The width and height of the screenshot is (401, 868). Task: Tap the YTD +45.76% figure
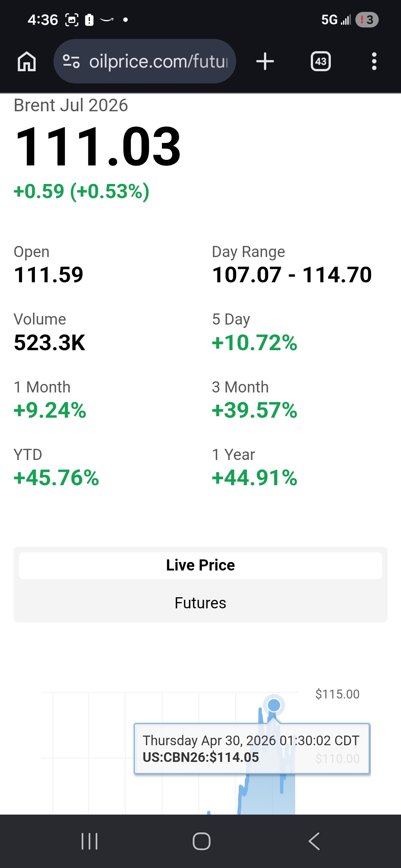(56, 477)
